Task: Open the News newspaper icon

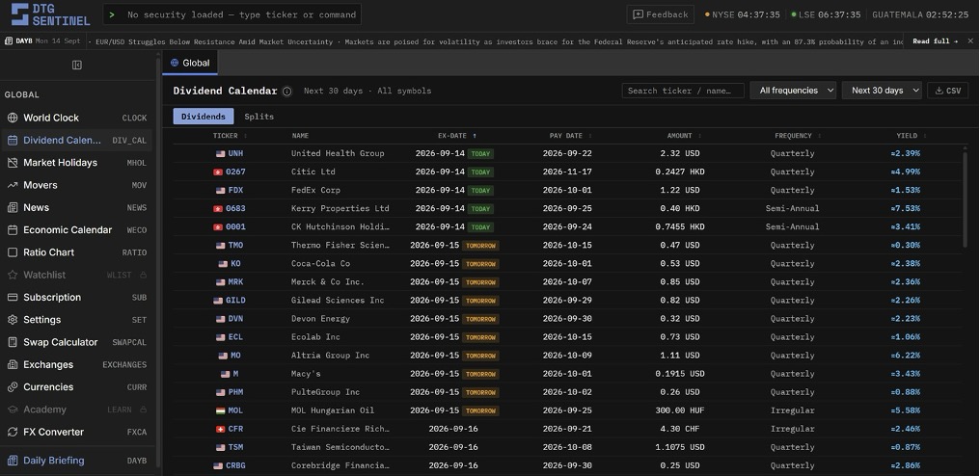Action: (x=12, y=207)
